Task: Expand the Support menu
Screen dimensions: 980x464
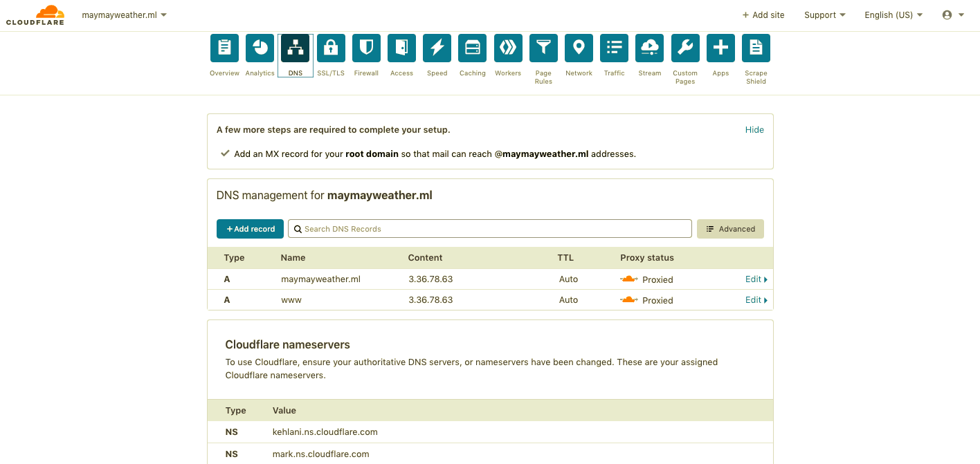Action: tap(824, 15)
